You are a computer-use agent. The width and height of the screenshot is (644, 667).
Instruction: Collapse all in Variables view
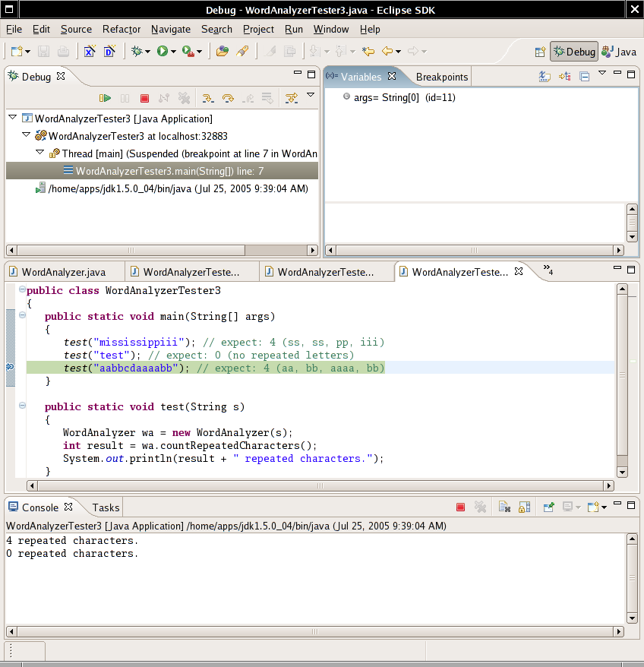(x=585, y=77)
